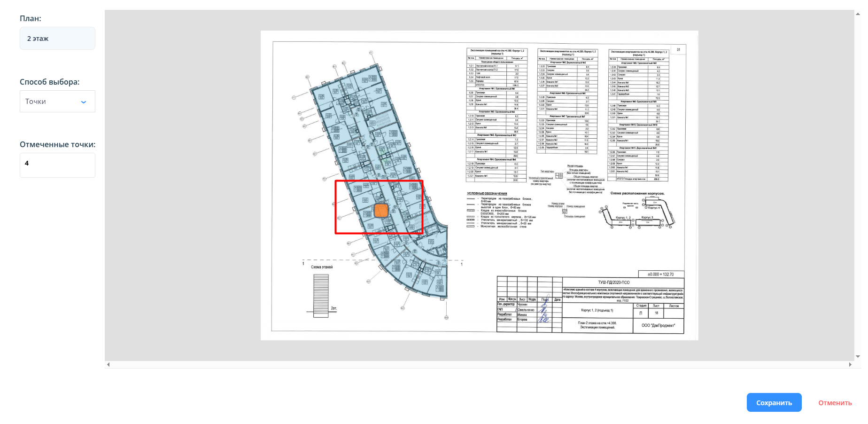Click the sheet number 31 in corner
Viewport: 868px width, 424px height.
[678, 49]
